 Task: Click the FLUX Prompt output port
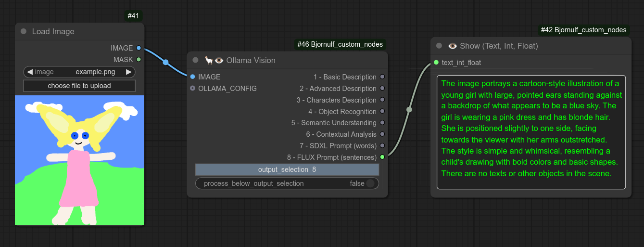[382, 157]
